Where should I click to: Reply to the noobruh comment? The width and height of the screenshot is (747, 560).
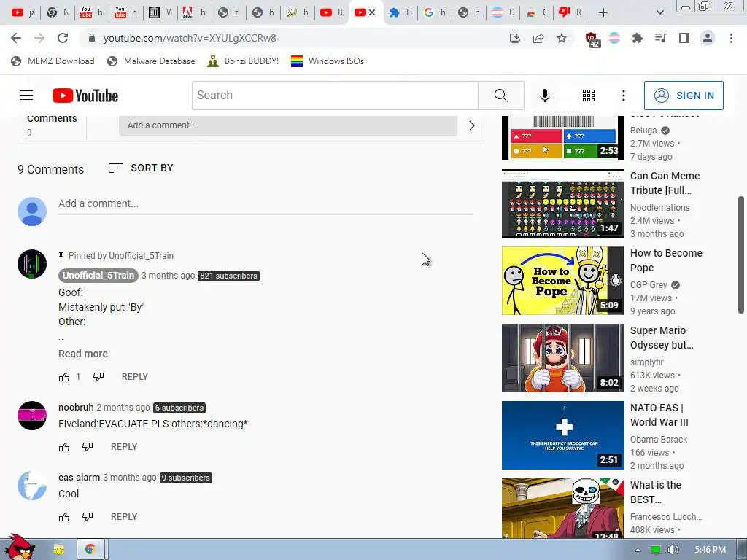[x=124, y=447]
